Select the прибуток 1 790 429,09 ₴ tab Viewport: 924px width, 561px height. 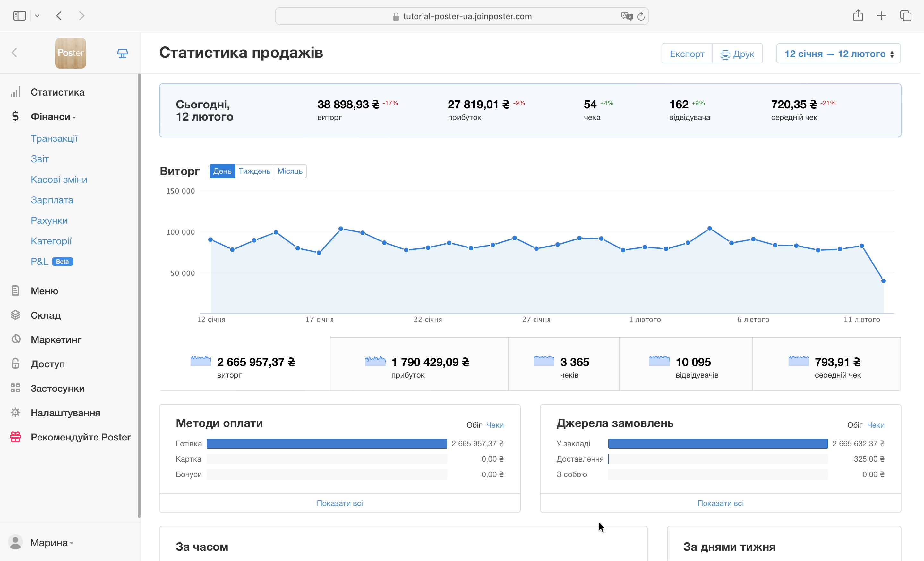click(419, 364)
